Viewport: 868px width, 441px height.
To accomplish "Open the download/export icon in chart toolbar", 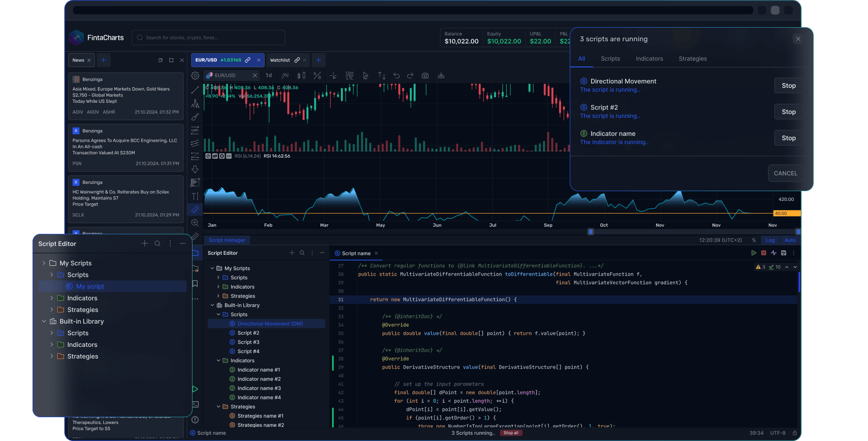I will pyautogui.click(x=441, y=76).
